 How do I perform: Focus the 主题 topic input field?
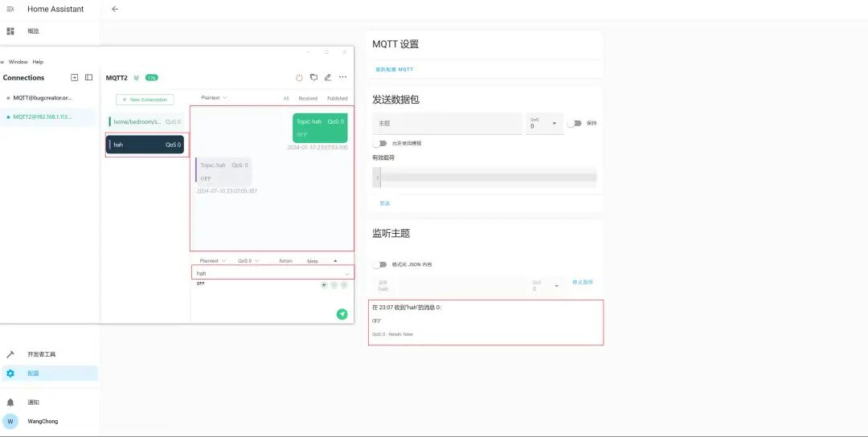tap(448, 124)
